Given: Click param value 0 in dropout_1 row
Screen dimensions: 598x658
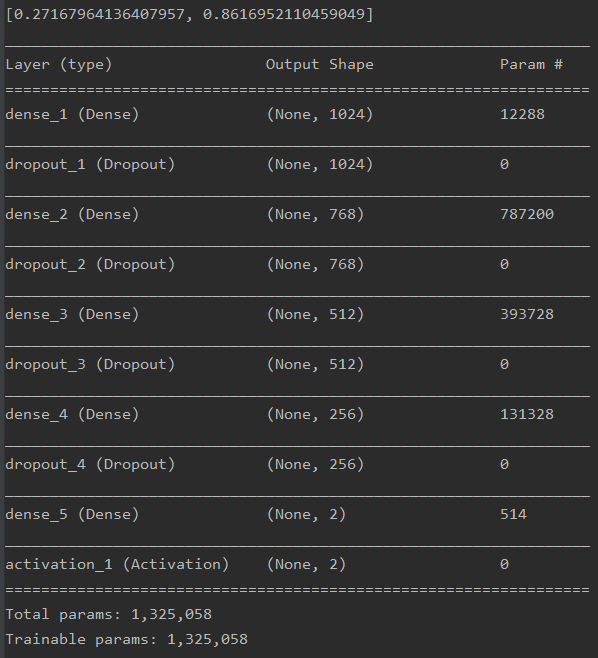Looking at the screenshot, I should pos(504,164).
